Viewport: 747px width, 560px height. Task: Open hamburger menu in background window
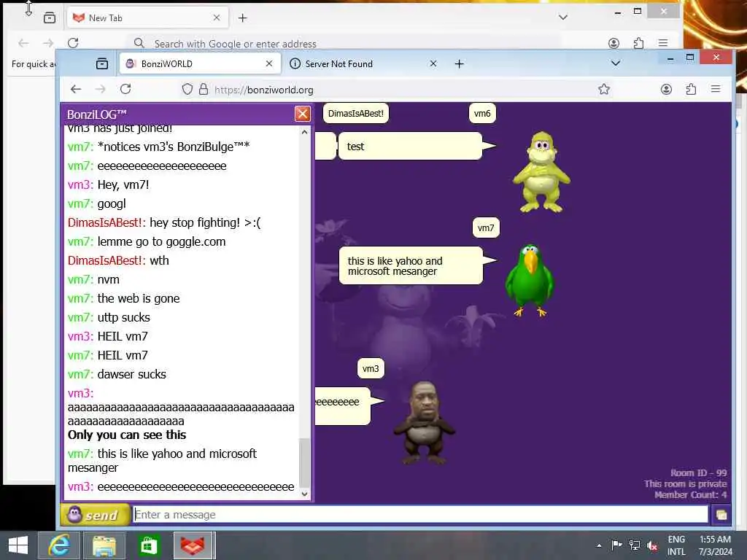662,43
